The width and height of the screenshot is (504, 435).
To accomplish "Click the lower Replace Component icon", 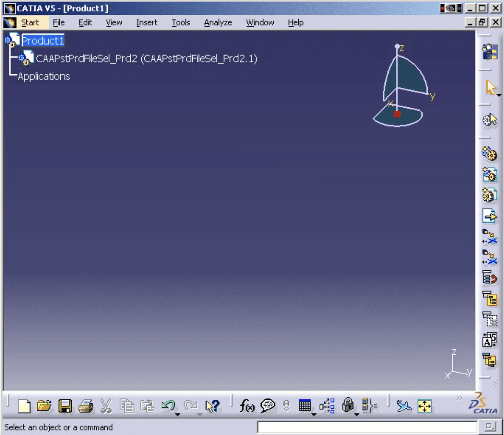I will coord(490,257).
